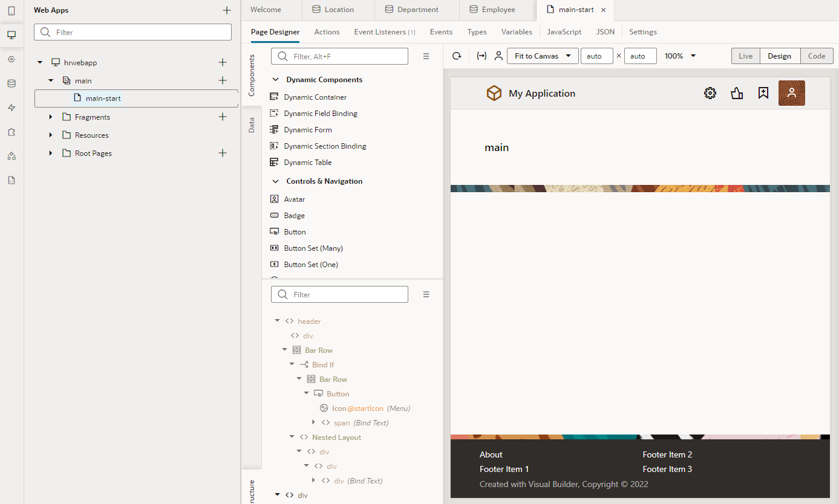Switch to Design mode
The height and width of the screenshot is (504, 839).
pyautogui.click(x=779, y=56)
